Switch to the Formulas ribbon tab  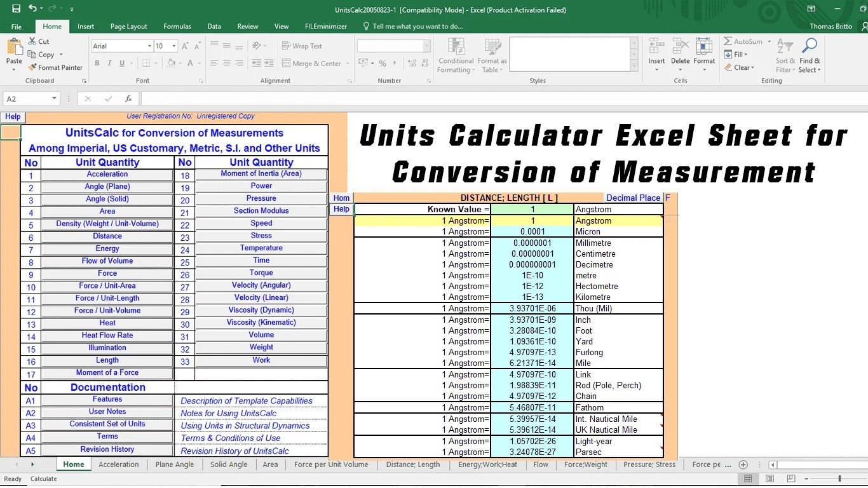pos(177,27)
